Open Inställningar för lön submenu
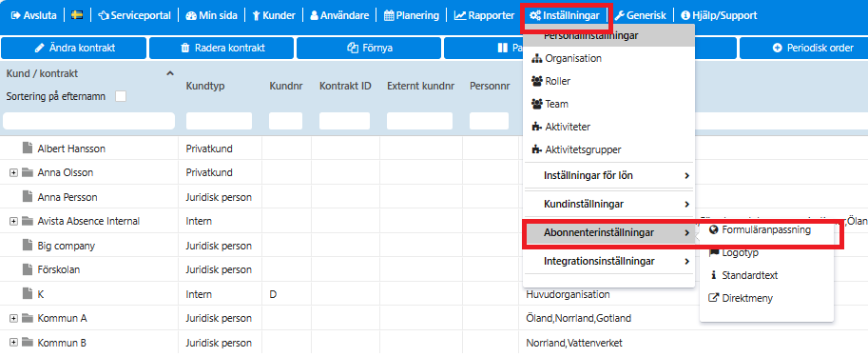Image resolution: width=868 pixels, height=357 pixels. (x=608, y=176)
